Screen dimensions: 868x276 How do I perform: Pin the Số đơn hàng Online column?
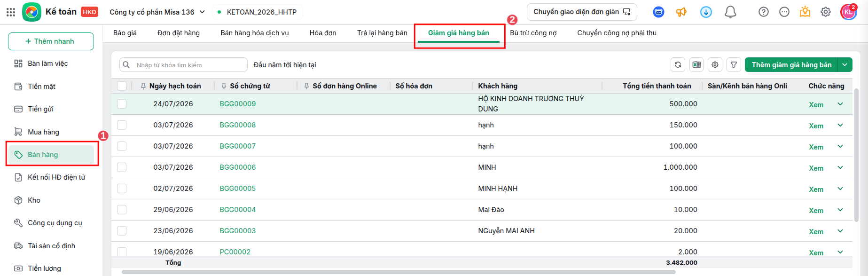(x=306, y=86)
